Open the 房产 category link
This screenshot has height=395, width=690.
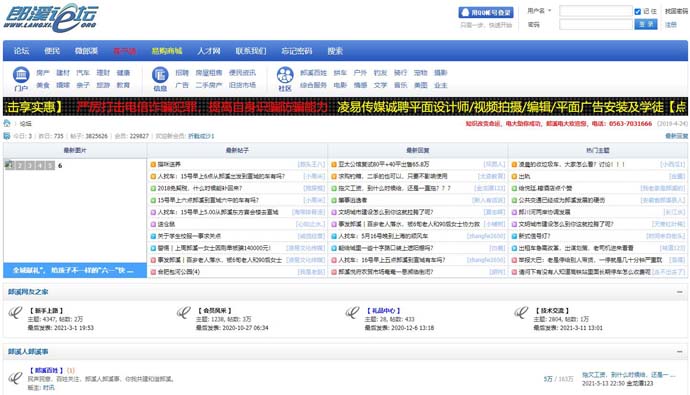[43, 73]
